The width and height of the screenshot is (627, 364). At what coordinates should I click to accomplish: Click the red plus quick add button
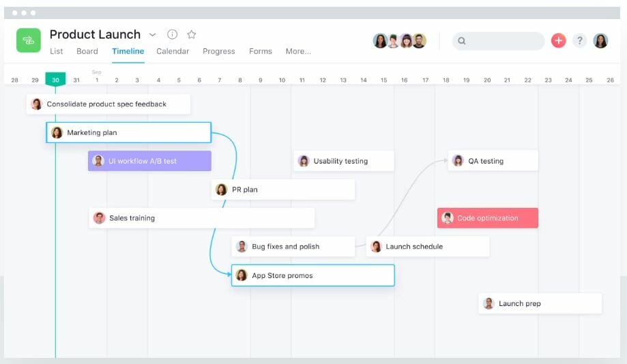559,40
